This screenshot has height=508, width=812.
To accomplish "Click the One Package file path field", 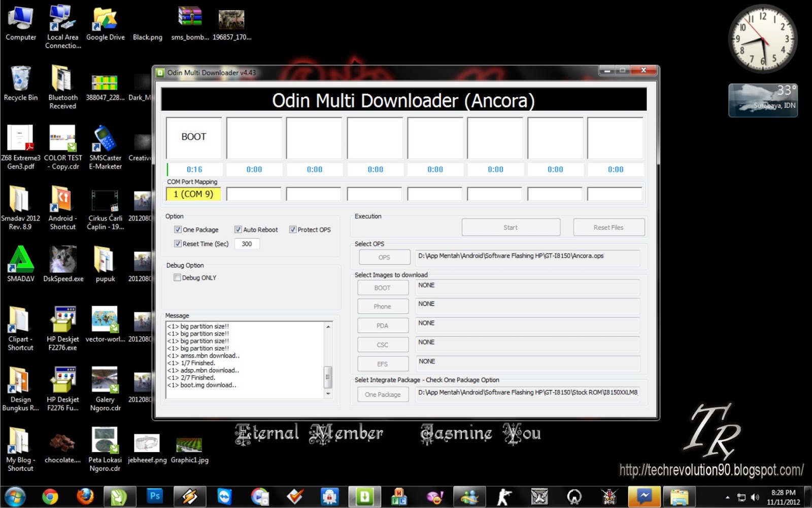I will tap(527, 394).
